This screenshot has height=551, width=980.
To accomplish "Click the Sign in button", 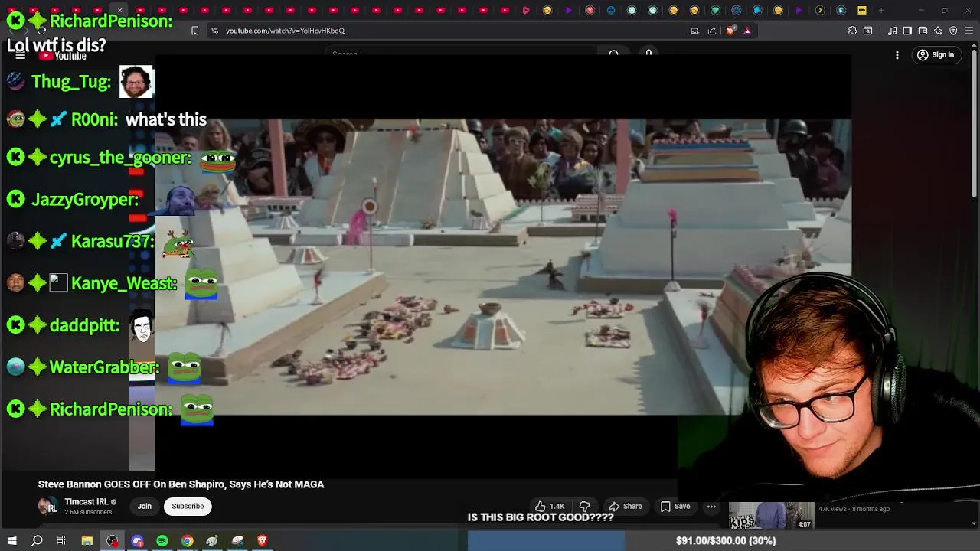I will click(936, 55).
